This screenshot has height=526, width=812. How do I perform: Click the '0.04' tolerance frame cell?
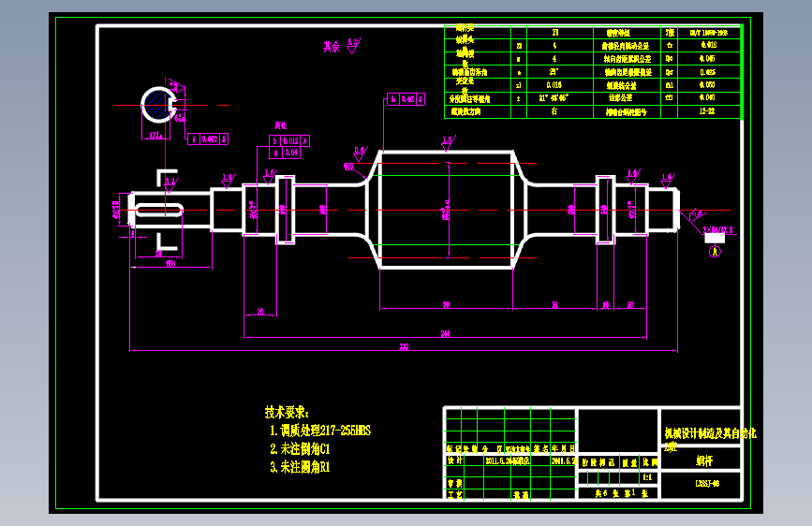tap(291, 153)
